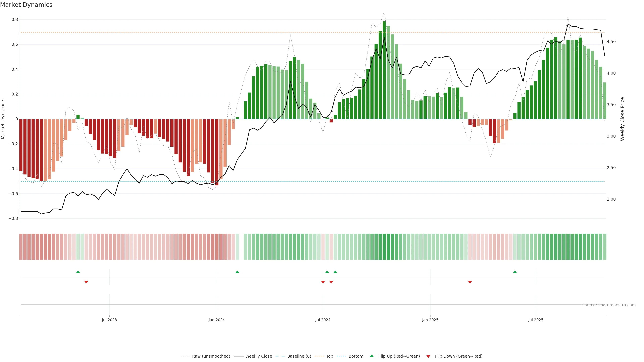The height and width of the screenshot is (362, 644).
Task: Click the Jan 2025 x-axis label
Action: coord(430,320)
